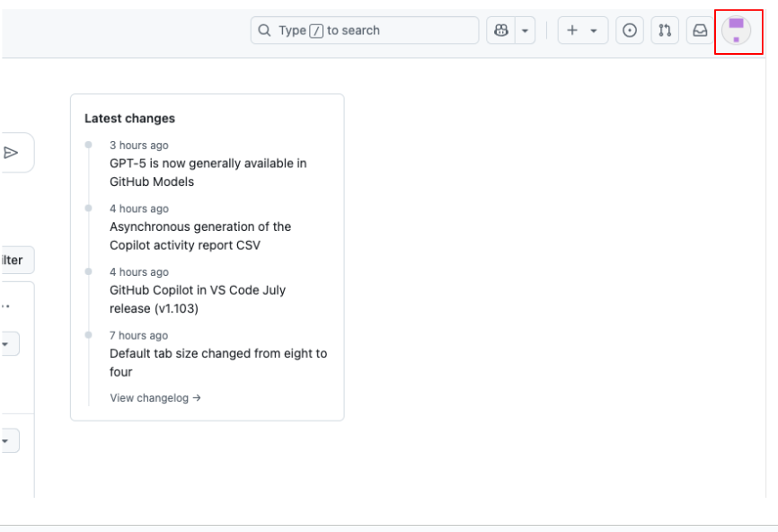Image resolution: width=778 pixels, height=532 pixels.
Task: Open the notifications inbox icon
Action: coord(700,31)
